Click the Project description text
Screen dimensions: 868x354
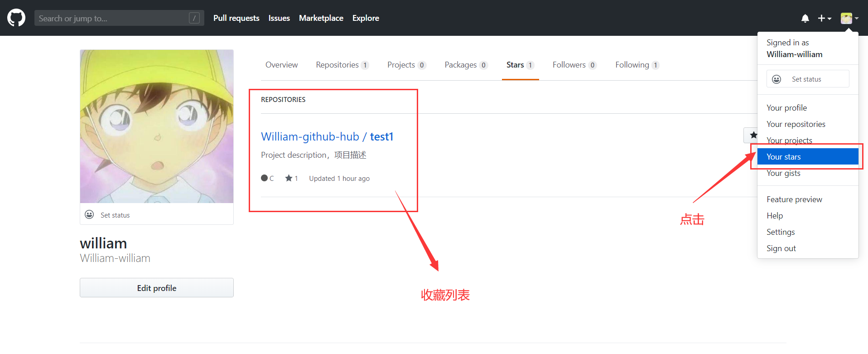tap(313, 155)
